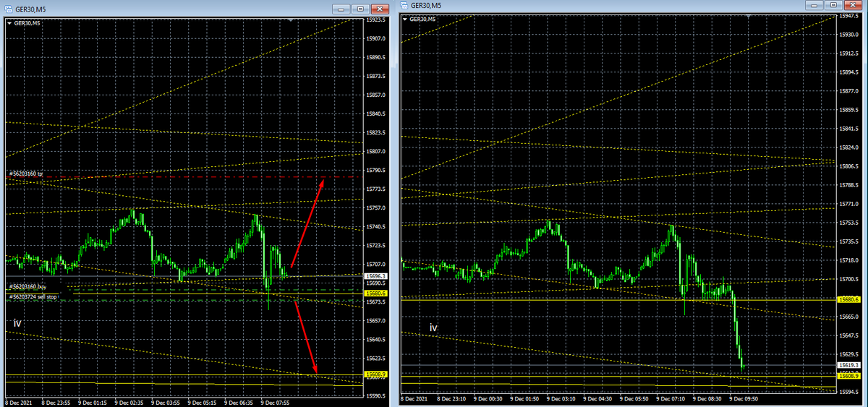Viewport: 868px width, 407px height.
Task: Minimize the right GER30,M5 chart window
Action: (x=813, y=4)
